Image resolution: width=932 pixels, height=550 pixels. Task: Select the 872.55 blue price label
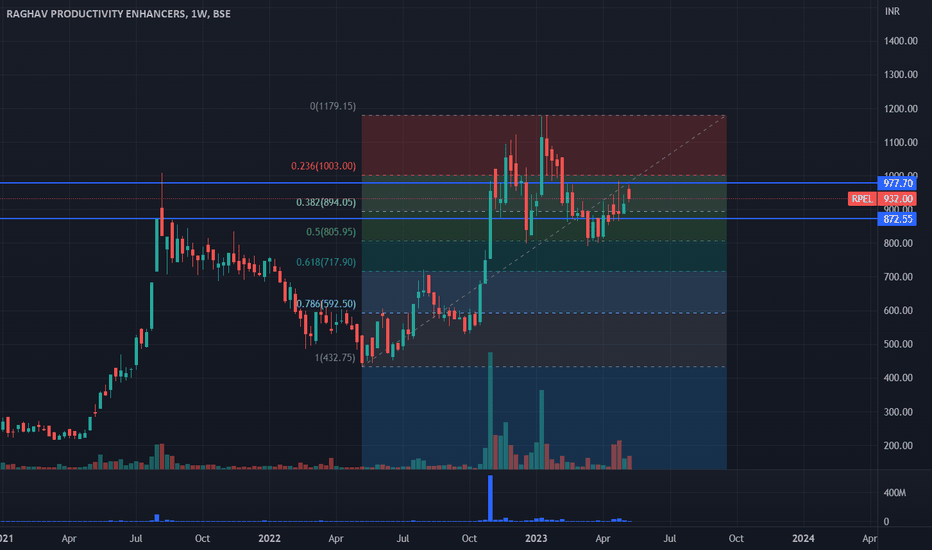click(x=897, y=219)
